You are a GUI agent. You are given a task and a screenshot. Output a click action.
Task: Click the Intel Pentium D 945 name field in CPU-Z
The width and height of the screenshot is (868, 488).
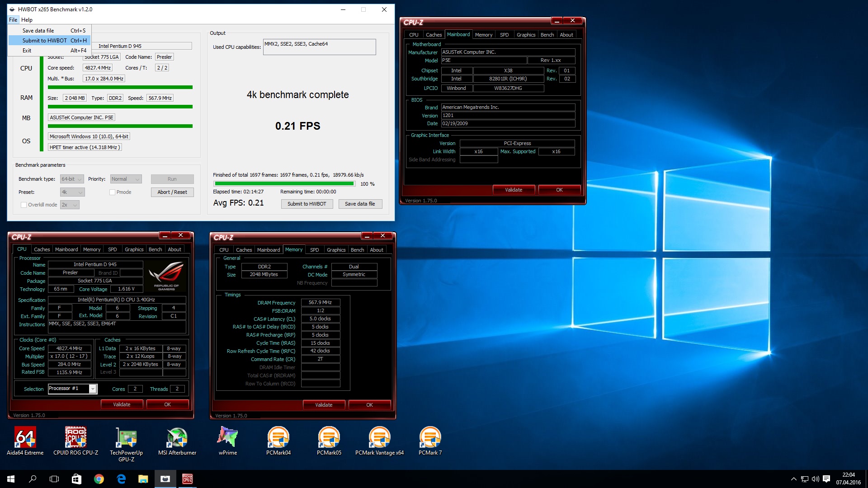click(x=95, y=264)
